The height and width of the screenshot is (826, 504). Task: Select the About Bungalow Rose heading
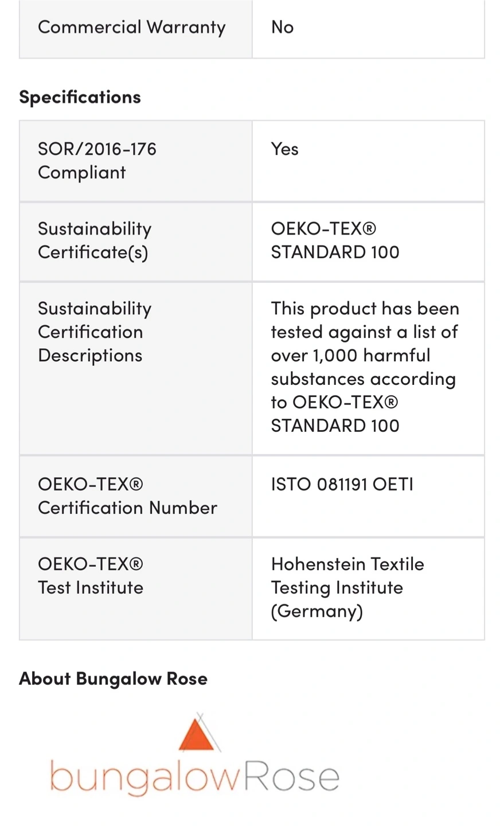113,679
